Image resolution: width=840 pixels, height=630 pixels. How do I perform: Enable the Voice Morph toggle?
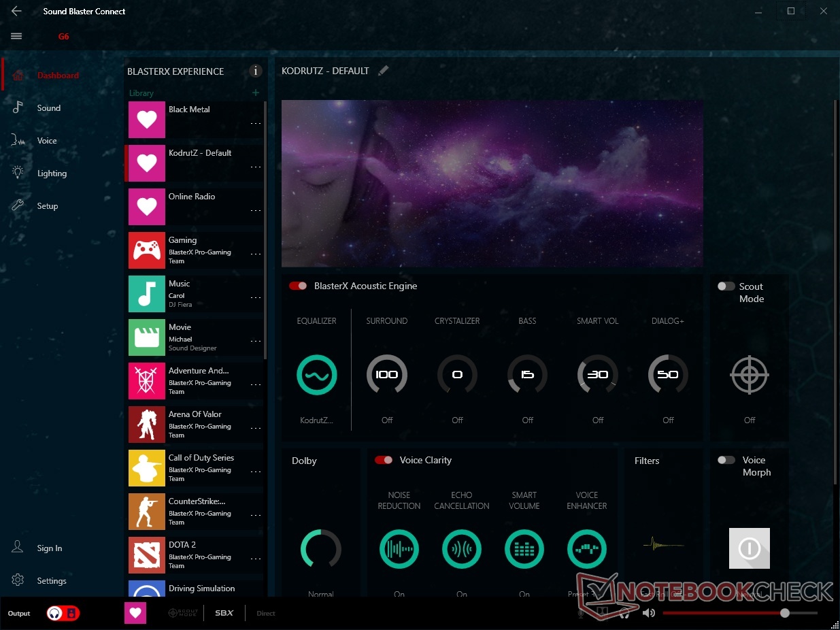click(x=726, y=460)
